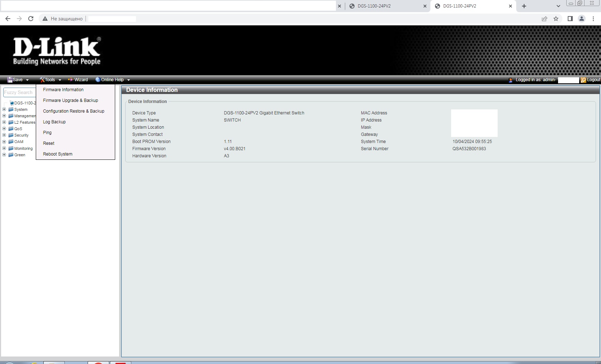601x364 pixels.
Task: Go back with the browser back arrow
Action: tap(8, 19)
